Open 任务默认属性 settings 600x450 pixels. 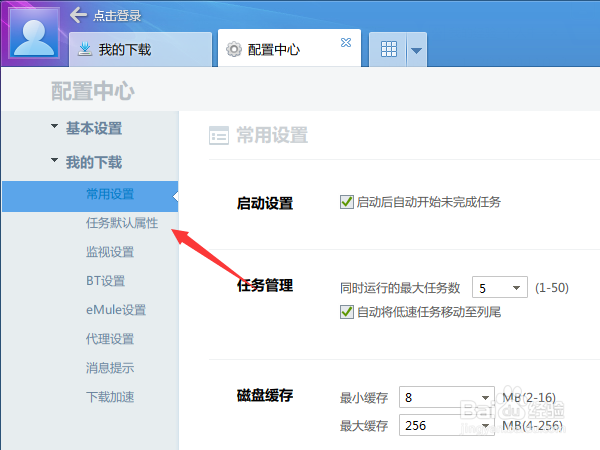click(122, 223)
